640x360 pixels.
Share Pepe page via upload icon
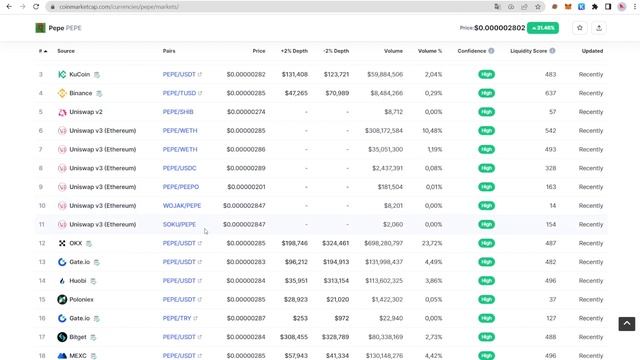coord(599,28)
